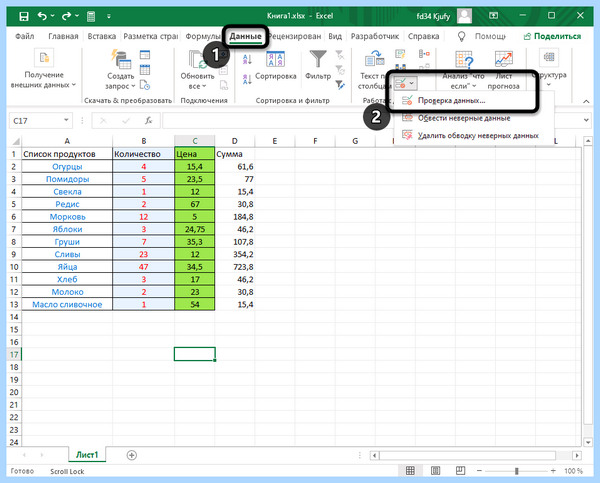This screenshot has width=600, height=483.
Task: Open the Undo history dropdown
Action: click(52, 16)
